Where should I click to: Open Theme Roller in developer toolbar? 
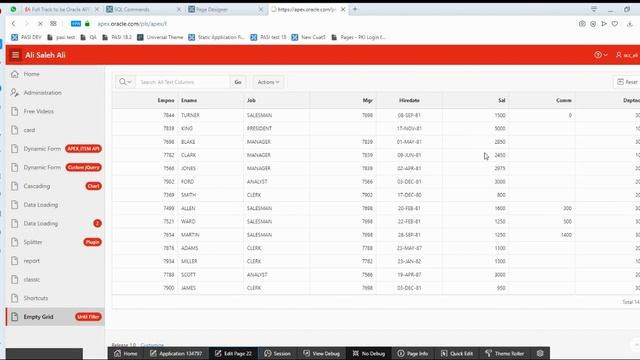point(504,353)
